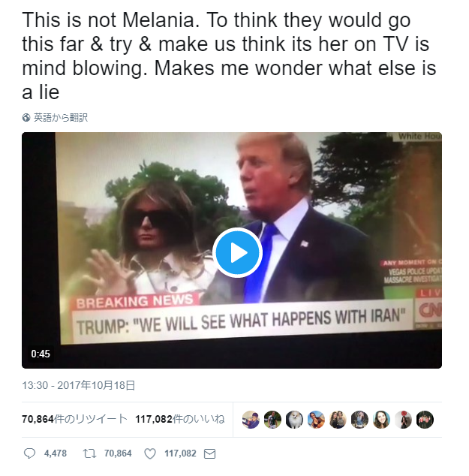The width and height of the screenshot is (469, 476).
Task: Open the 13:30 October 18, 2017 timestamp
Action: [x=78, y=386]
